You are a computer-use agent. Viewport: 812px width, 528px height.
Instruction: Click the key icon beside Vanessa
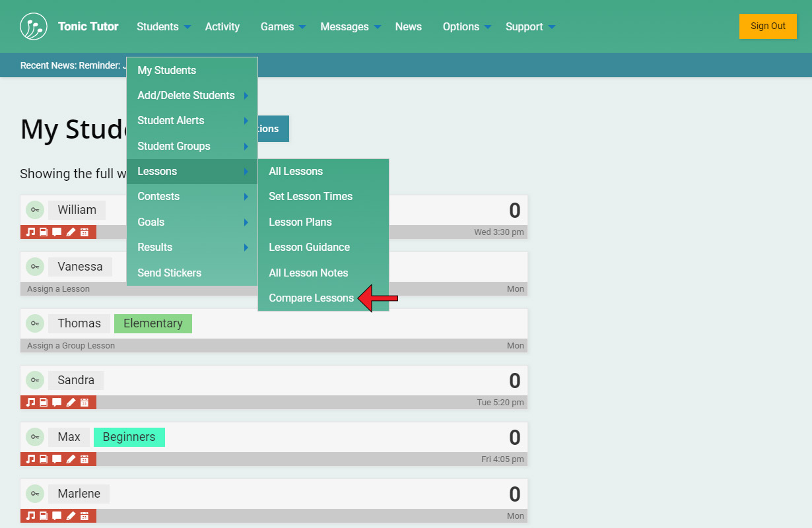click(x=35, y=267)
